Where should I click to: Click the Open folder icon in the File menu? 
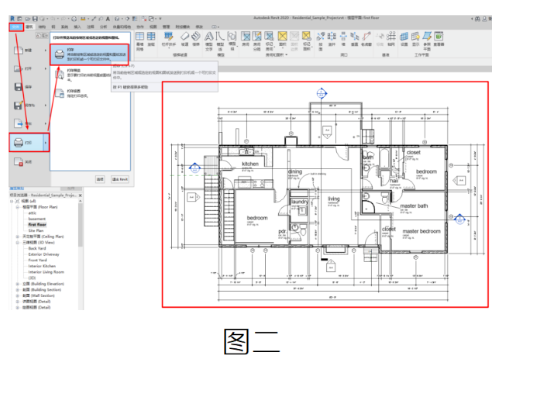[18, 69]
